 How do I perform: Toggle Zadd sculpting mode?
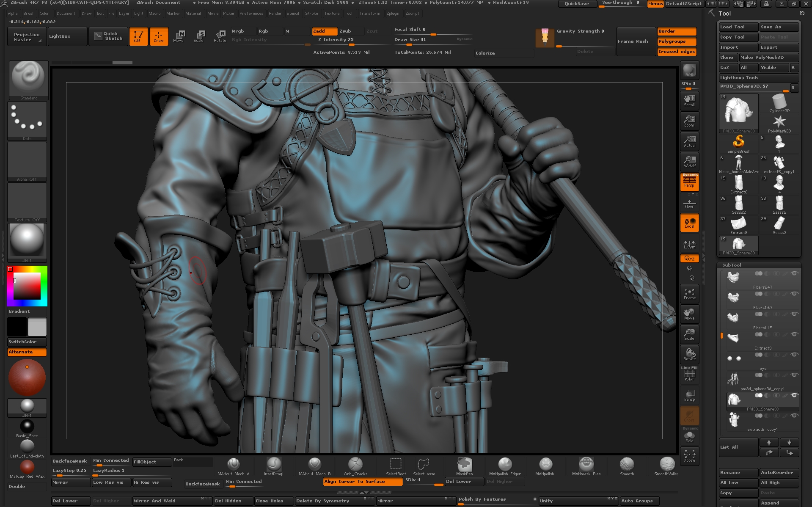pyautogui.click(x=325, y=31)
